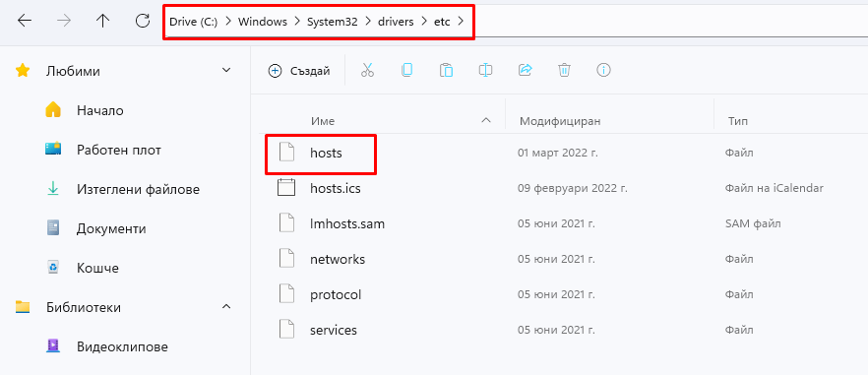Image resolution: width=868 pixels, height=375 pixels.
Task: Open Начало in the sidebar
Action: [100, 110]
